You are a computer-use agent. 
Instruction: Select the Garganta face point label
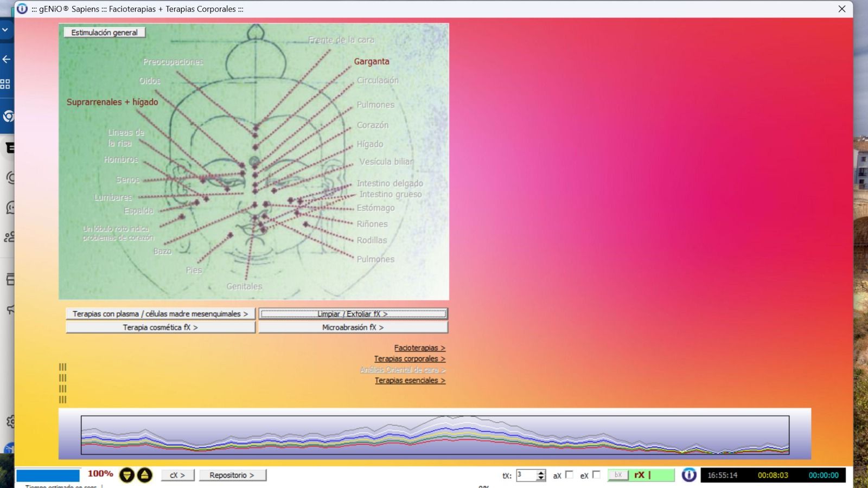point(372,61)
